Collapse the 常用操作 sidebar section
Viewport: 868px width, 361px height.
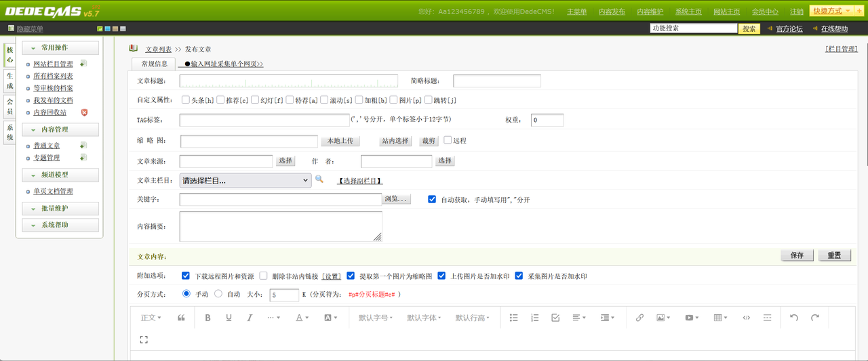click(60, 48)
